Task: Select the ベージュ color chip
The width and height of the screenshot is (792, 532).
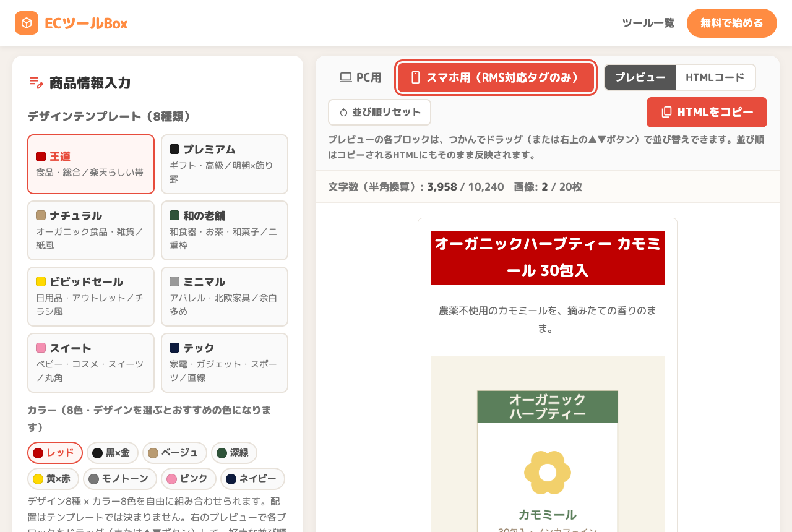Action: pyautogui.click(x=174, y=453)
